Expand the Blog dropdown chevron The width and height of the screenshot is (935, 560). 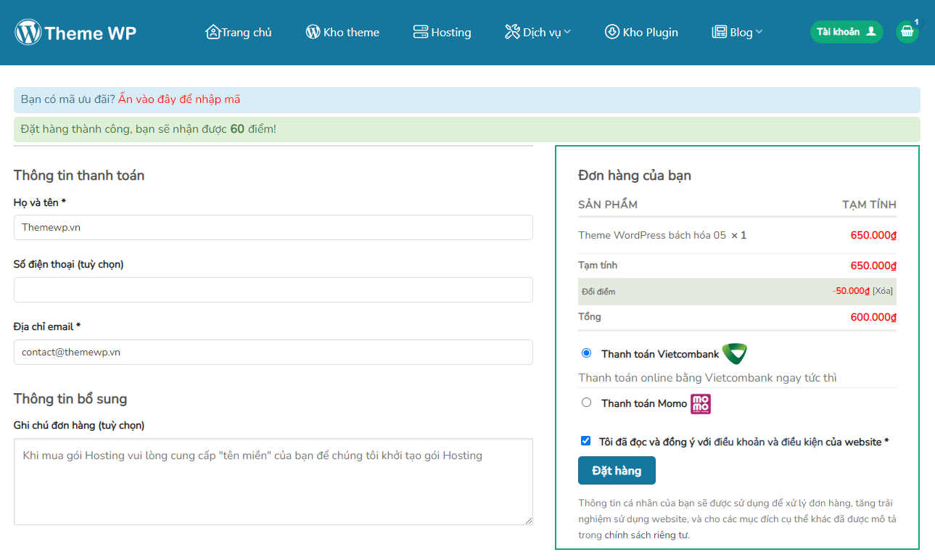pyautogui.click(x=759, y=32)
